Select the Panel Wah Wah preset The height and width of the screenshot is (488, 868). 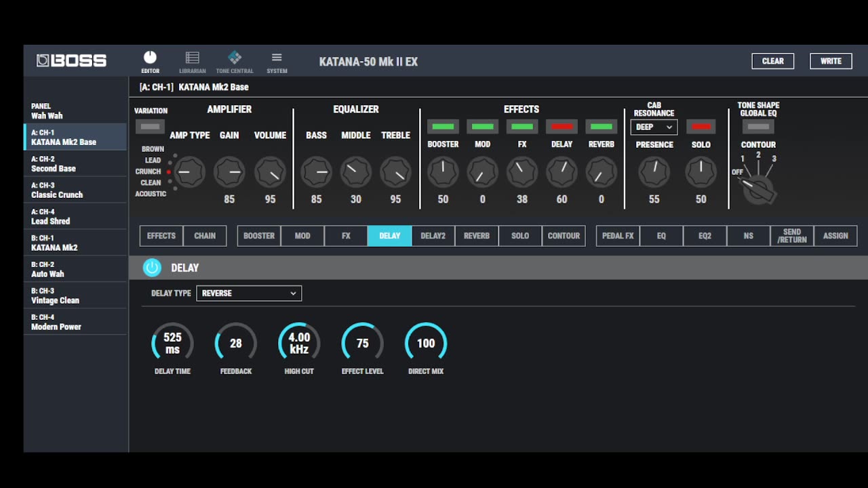tap(75, 110)
